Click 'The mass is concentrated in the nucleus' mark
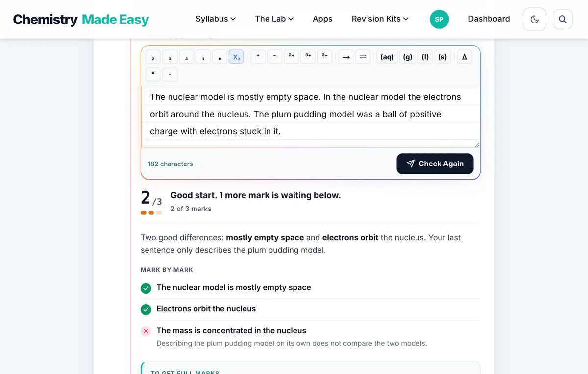 (231, 330)
